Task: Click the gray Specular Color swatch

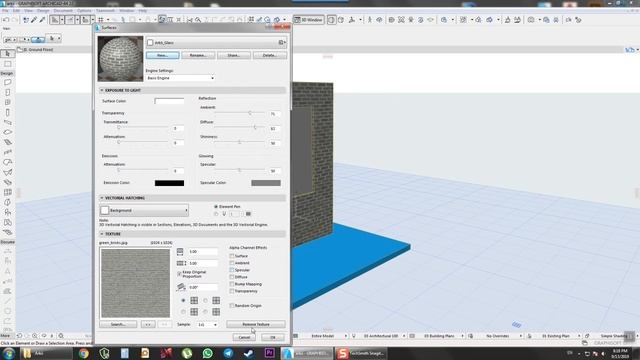Action: click(266, 183)
